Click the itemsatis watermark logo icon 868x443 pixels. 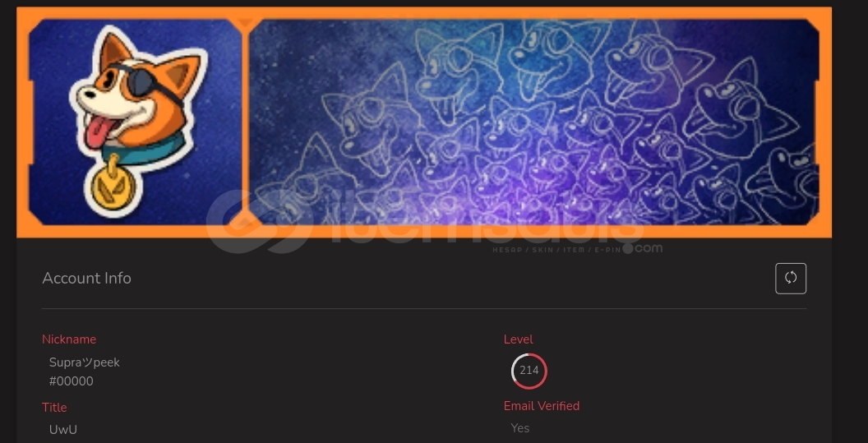261,222
